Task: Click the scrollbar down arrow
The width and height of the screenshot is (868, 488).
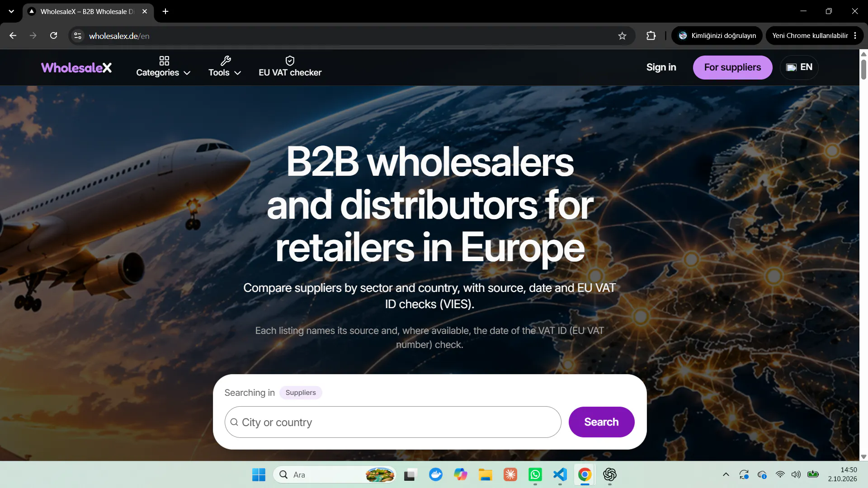Action: tap(863, 457)
